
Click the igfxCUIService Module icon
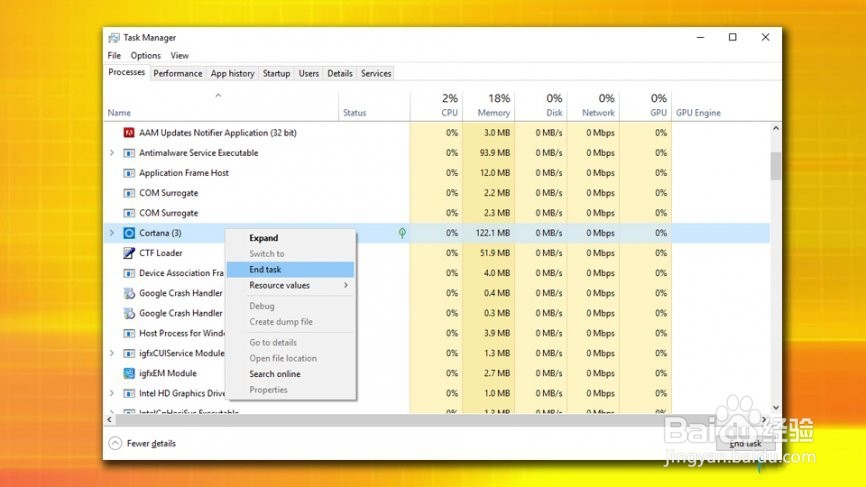pos(129,353)
